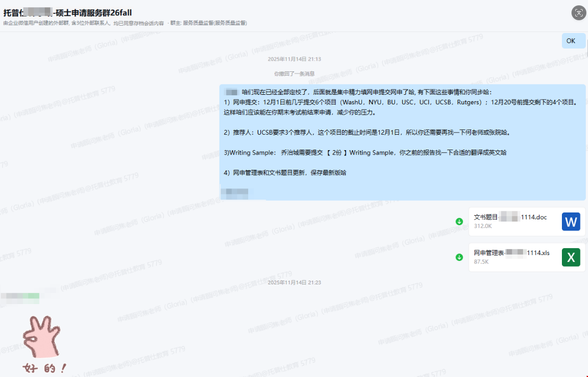Click the 2025年11月14日 21:13 timestamp
The width and height of the screenshot is (588, 377).
[295, 59]
